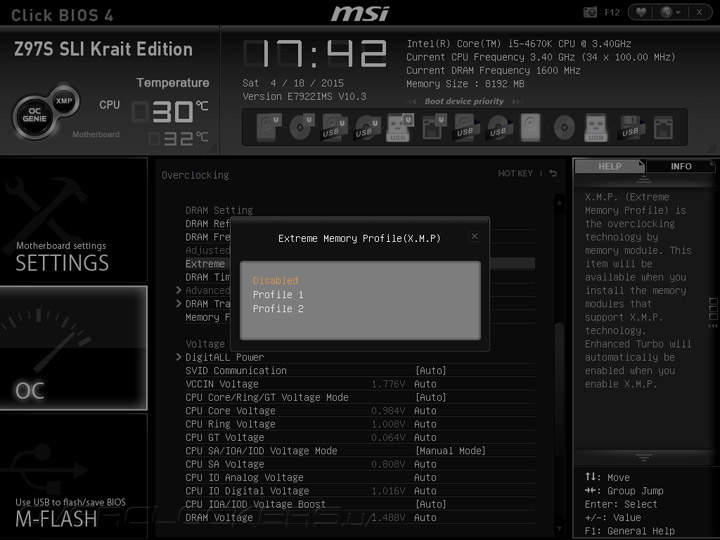Click the 0.984V CPU Core voltage reading

388,411
